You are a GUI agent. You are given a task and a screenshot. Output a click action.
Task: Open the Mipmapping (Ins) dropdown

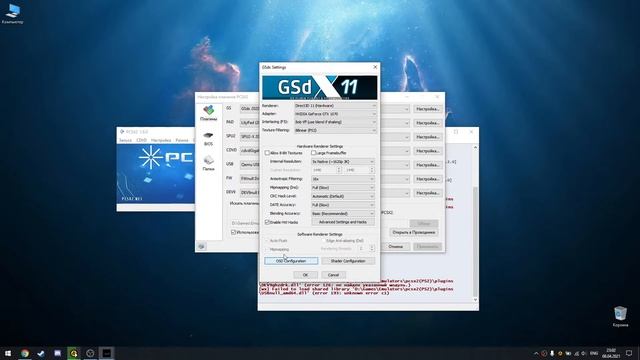pyautogui.click(x=342, y=187)
